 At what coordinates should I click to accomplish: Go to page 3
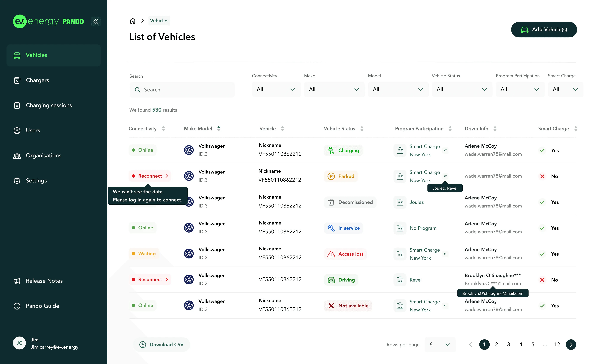[508, 344]
